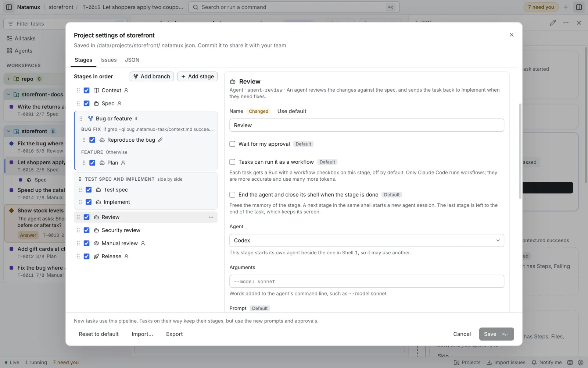Switch to the JSON tab
This screenshot has width=588, height=368.
(x=132, y=60)
